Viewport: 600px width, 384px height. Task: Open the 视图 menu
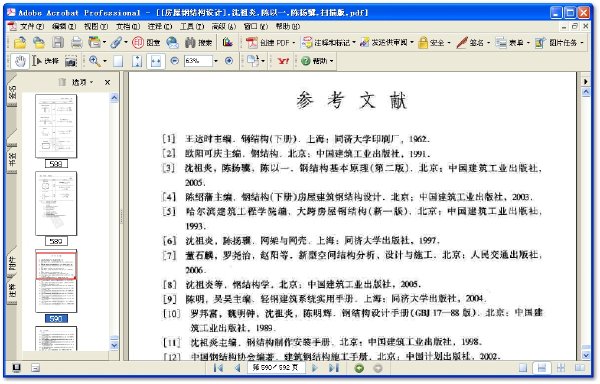pyautogui.click(x=96, y=26)
